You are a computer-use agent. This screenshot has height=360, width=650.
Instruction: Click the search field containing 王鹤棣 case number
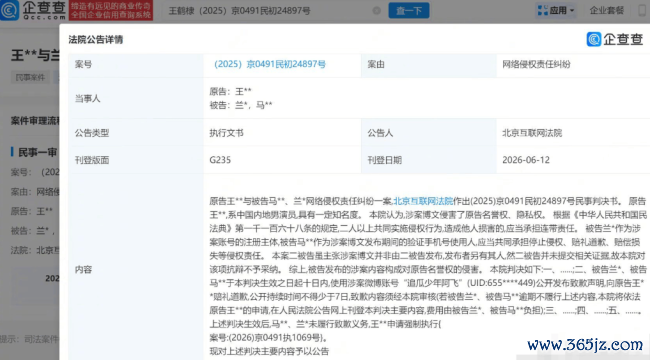click(274, 11)
